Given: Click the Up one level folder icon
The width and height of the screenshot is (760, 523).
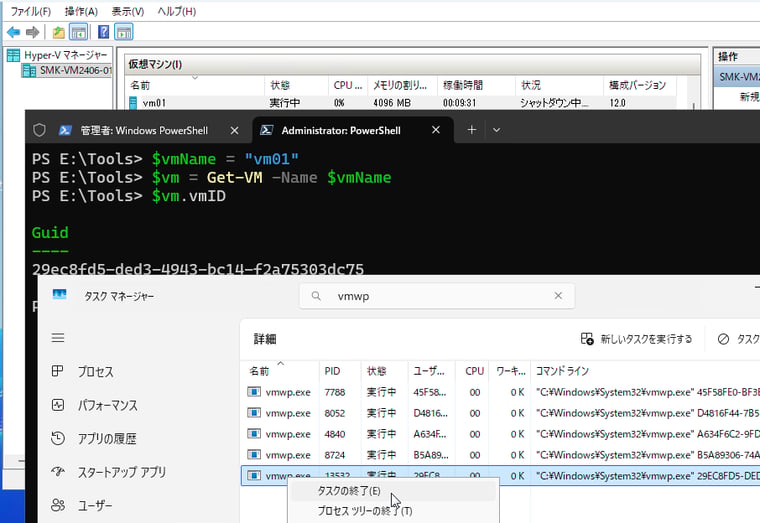Looking at the screenshot, I should [x=58, y=32].
